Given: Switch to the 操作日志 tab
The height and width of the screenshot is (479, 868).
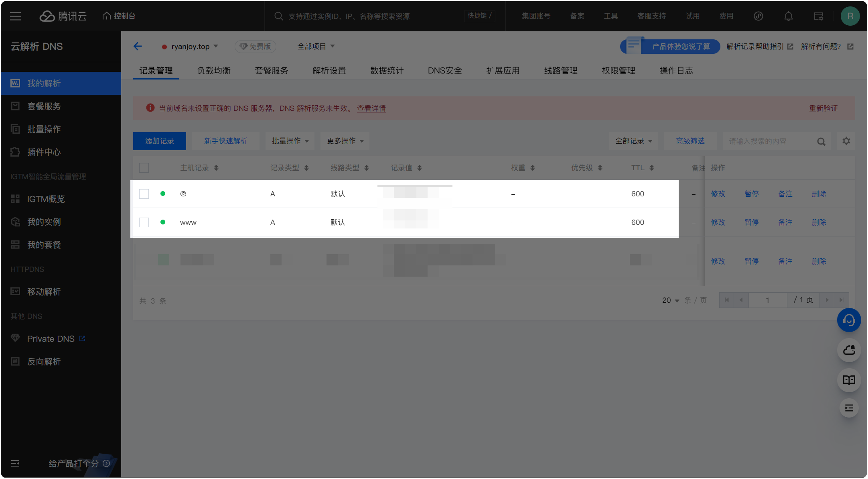Looking at the screenshot, I should tap(676, 70).
